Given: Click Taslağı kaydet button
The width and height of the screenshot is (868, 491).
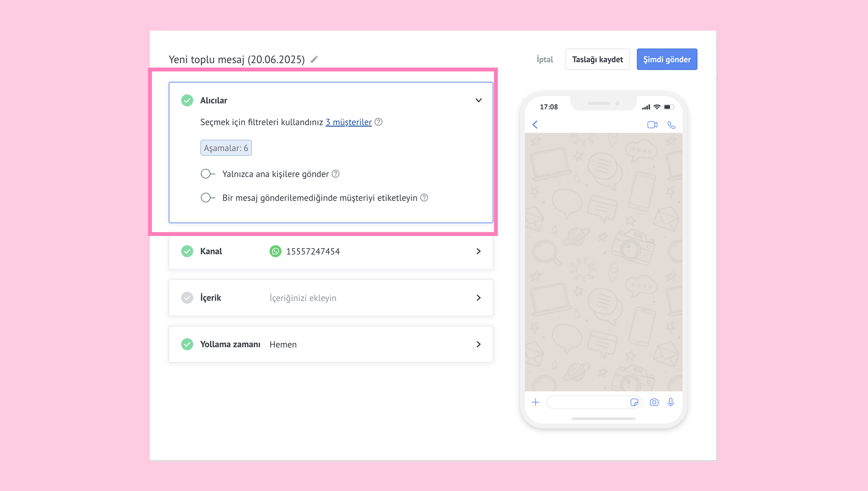Looking at the screenshot, I should tap(597, 59).
